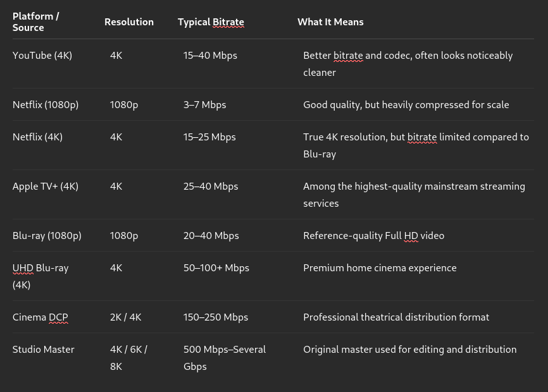Click the '2K / 4K' resolution cell
548x392 pixels.
(x=125, y=317)
